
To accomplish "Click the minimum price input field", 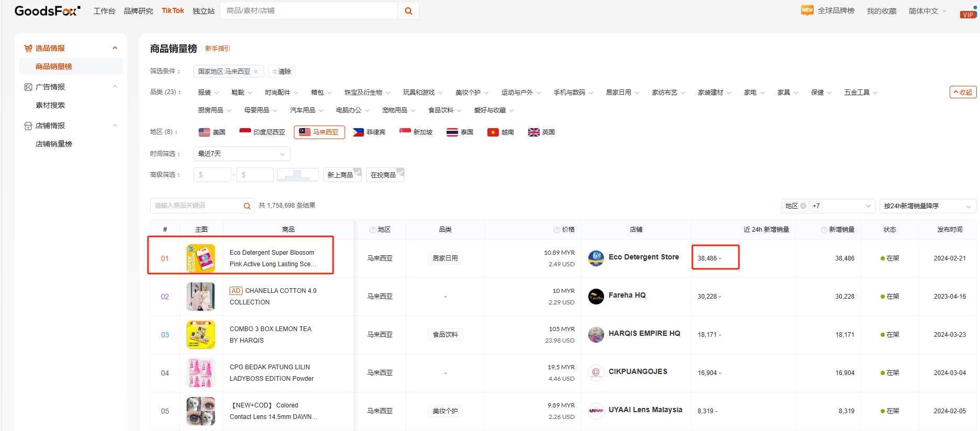I will (212, 175).
